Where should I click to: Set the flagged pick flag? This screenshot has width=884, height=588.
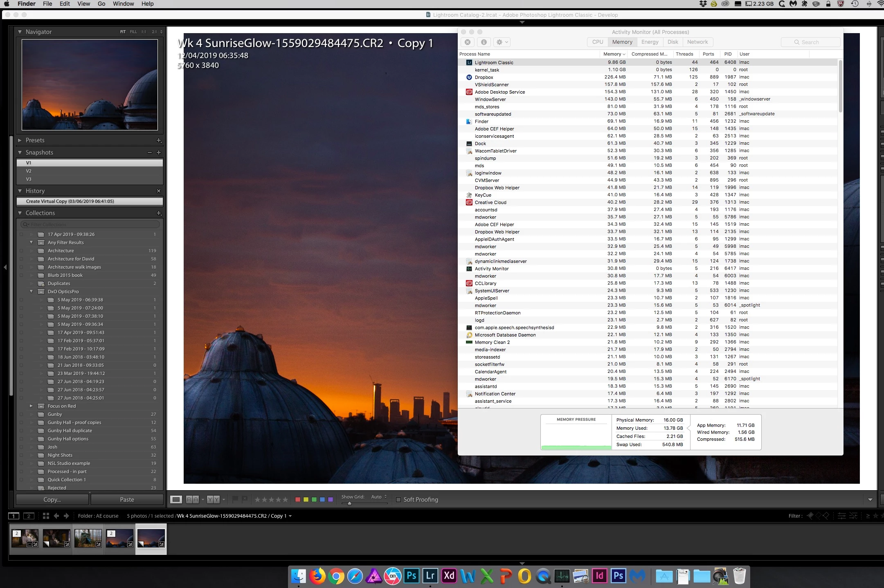coord(235,499)
